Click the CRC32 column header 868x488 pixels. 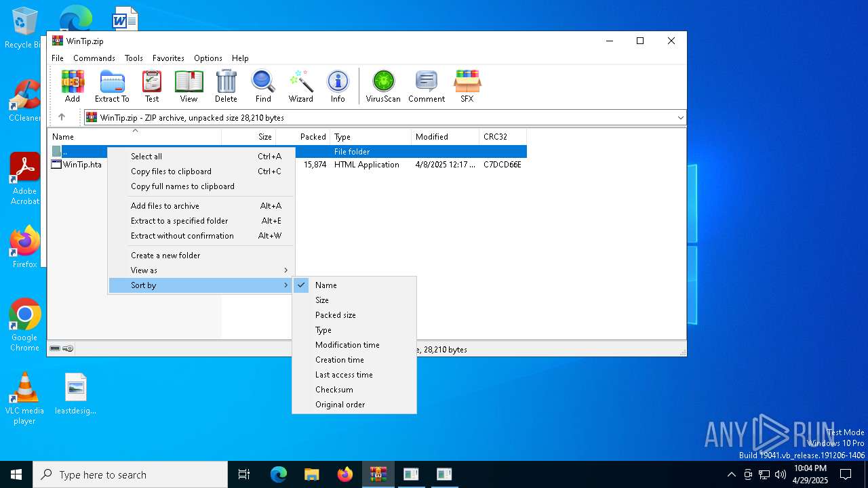pyautogui.click(x=503, y=137)
